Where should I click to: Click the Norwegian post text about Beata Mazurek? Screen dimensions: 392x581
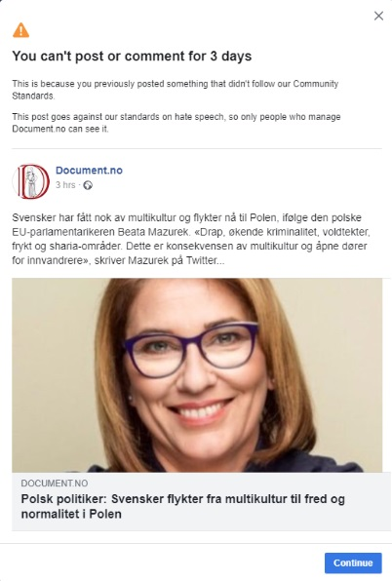coord(191,239)
